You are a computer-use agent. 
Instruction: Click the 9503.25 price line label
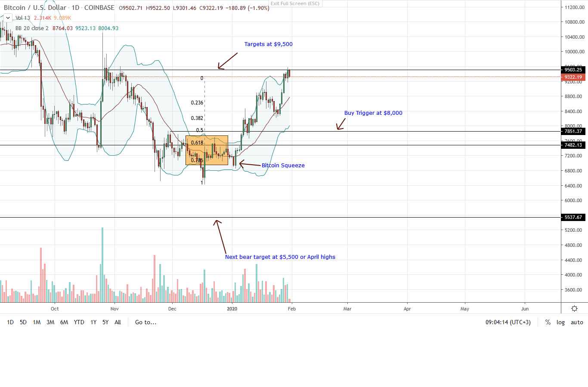coord(573,70)
